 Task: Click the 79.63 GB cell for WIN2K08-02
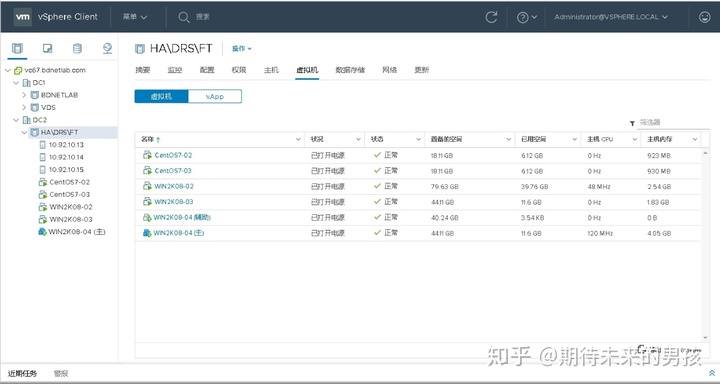pyautogui.click(x=444, y=187)
